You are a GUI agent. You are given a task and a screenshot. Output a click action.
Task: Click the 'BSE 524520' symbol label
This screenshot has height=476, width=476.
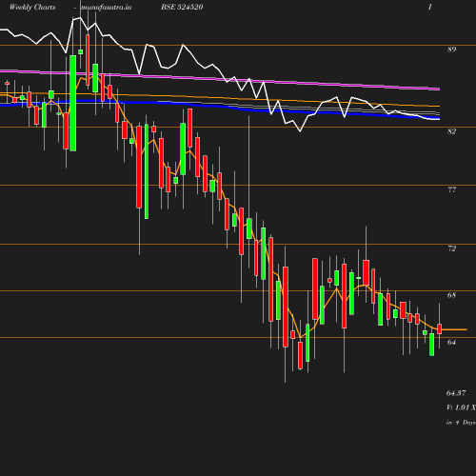point(182,7)
